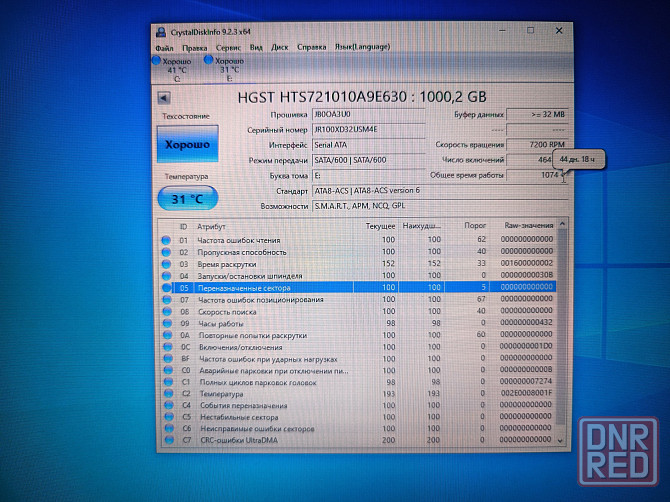
Task: Click the attribute list scroll down arrow
Action: 561,440
